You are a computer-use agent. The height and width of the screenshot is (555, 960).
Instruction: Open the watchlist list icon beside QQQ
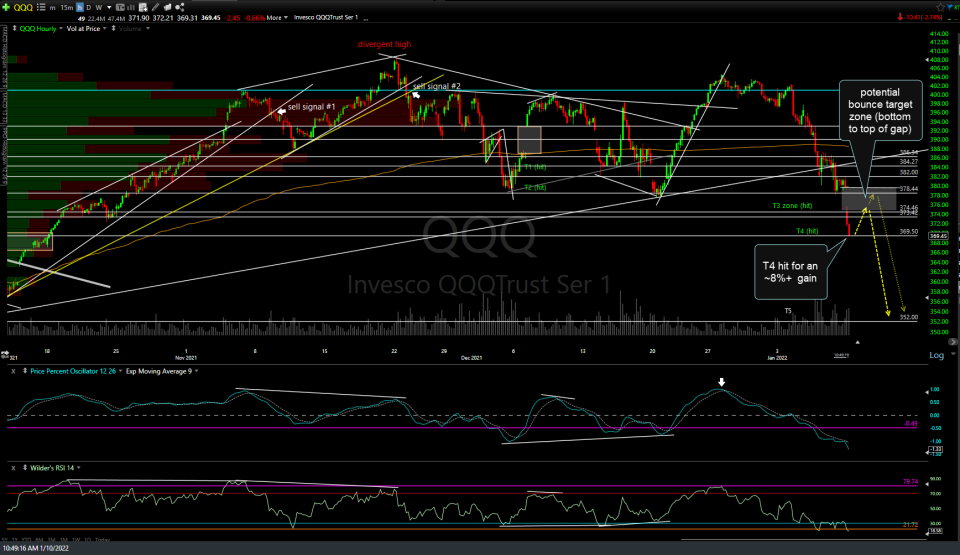point(41,7)
